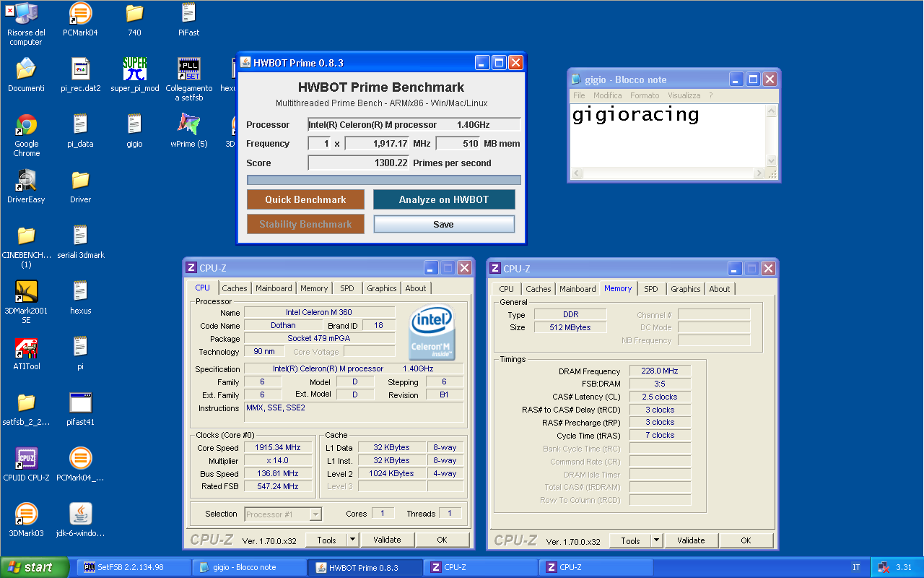Click the DRAM Frequency value 228.0 MHz
The image size is (924, 578).
pos(660,371)
